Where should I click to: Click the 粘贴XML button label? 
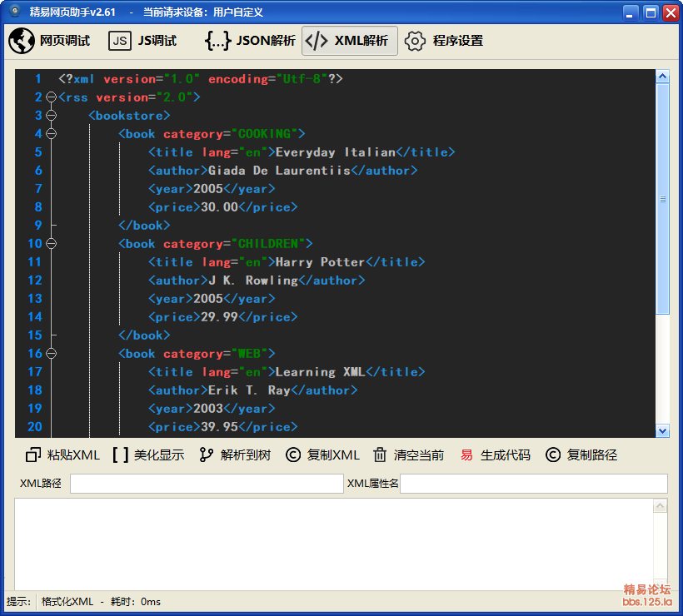point(73,455)
